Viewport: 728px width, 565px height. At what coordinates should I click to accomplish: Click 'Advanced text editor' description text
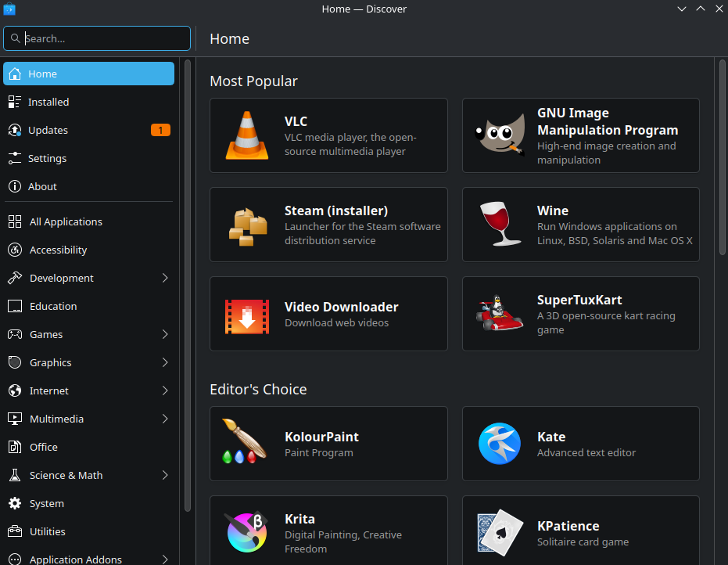[586, 452]
